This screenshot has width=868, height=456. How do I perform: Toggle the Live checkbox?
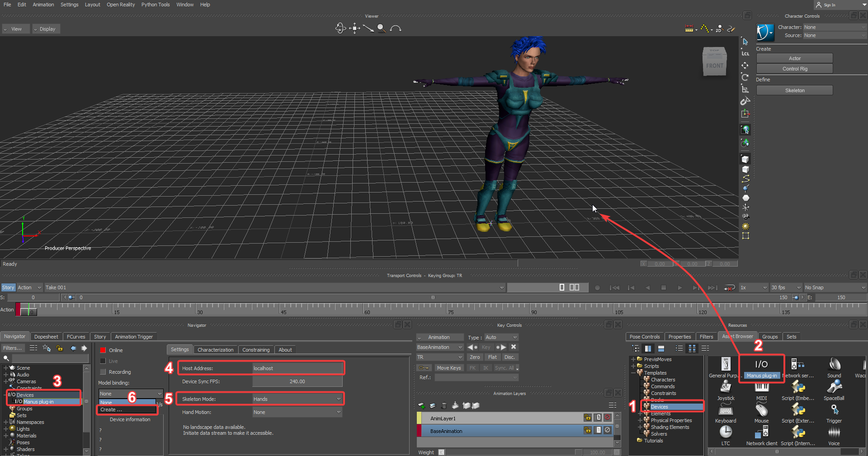pyautogui.click(x=103, y=361)
